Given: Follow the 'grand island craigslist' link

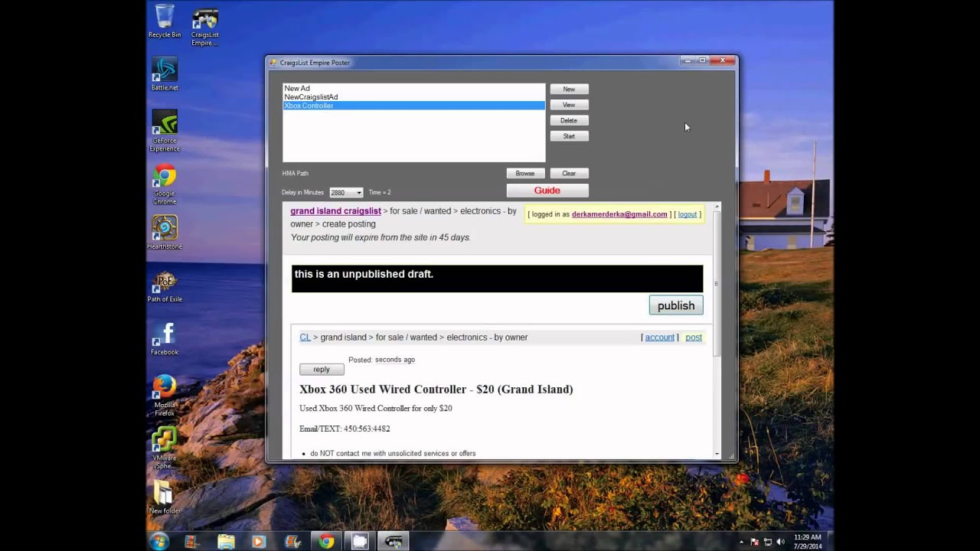Looking at the screenshot, I should [335, 211].
